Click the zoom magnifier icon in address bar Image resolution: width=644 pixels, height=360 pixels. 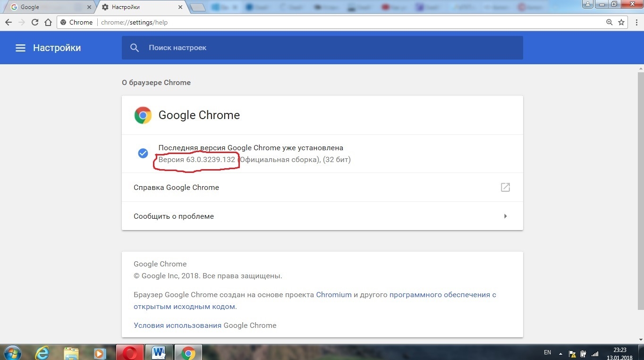click(x=609, y=22)
